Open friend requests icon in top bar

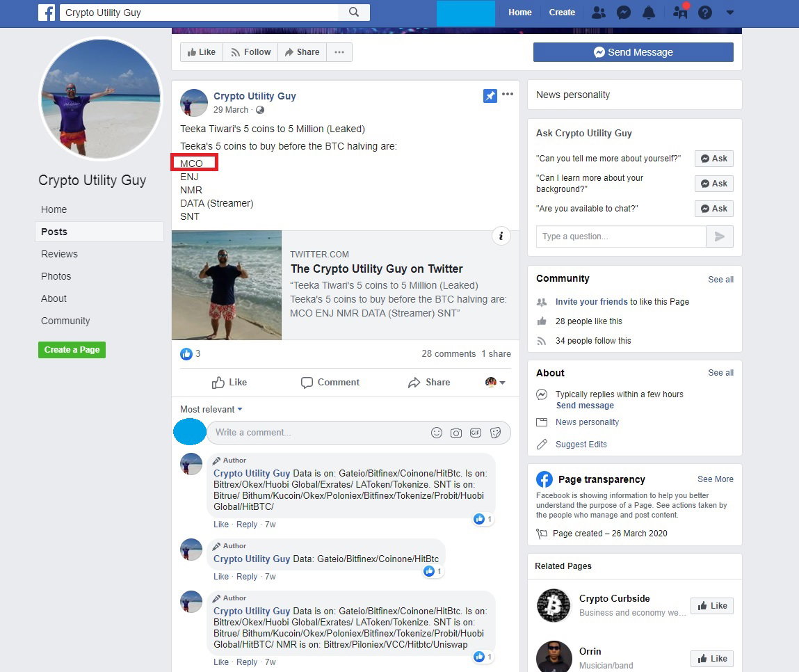599,13
